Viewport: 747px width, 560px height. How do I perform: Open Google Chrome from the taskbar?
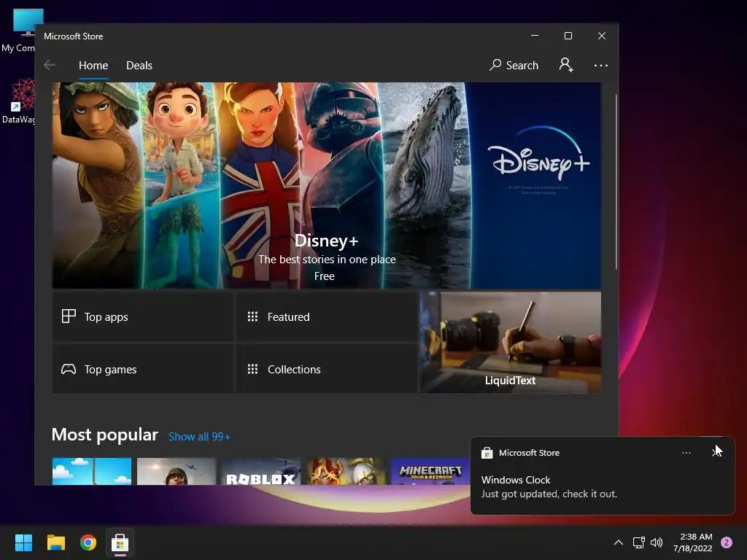(x=88, y=542)
